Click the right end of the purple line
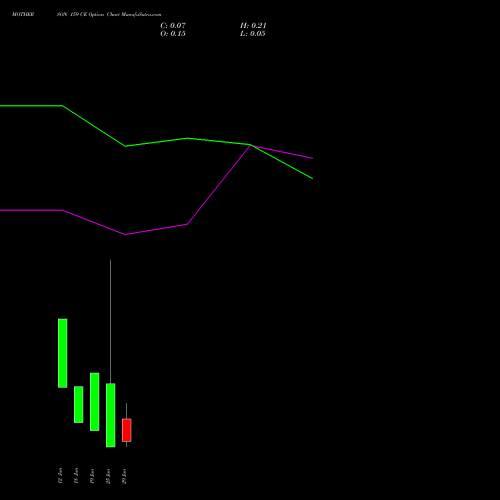The height and width of the screenshot is (500, 500). tap(312, 158)
